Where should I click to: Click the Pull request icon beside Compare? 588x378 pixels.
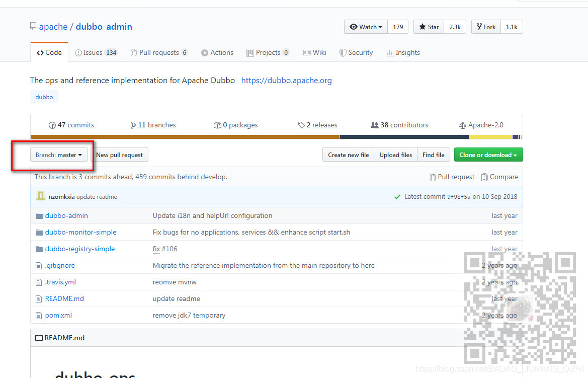[433, 177]
